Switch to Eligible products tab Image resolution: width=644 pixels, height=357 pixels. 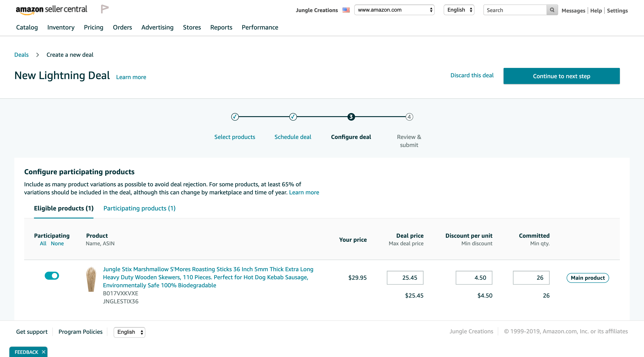pos(64,208)
